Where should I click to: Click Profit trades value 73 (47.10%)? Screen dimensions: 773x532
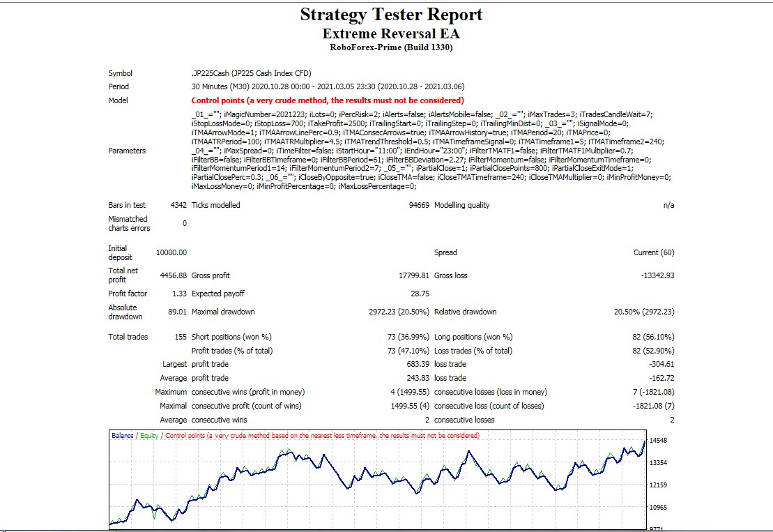pos(408,351)
